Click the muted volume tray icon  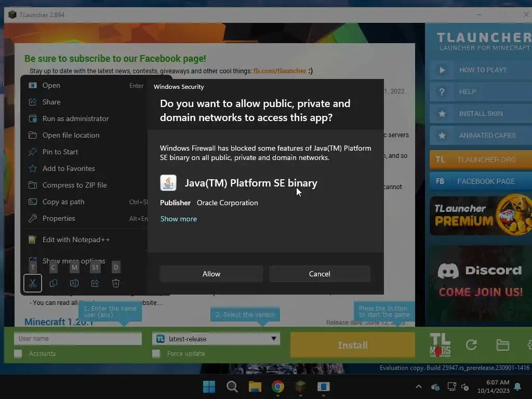click(465, 387)
